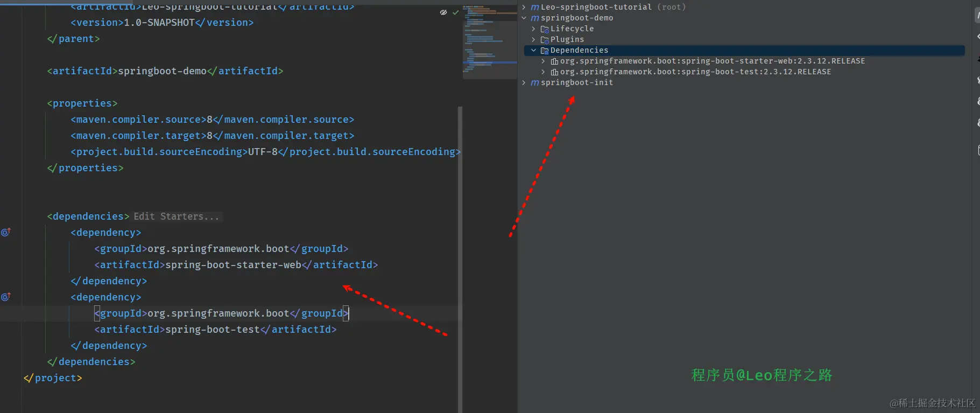The image size is (980, 413).
Task: Click the first <dependency> opening tag
Action: point(106,233)
